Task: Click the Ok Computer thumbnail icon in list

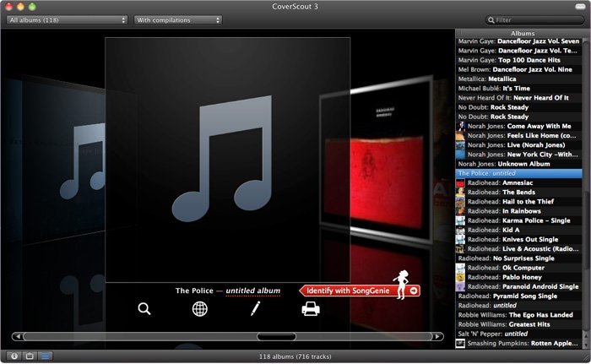Action: 460,268
